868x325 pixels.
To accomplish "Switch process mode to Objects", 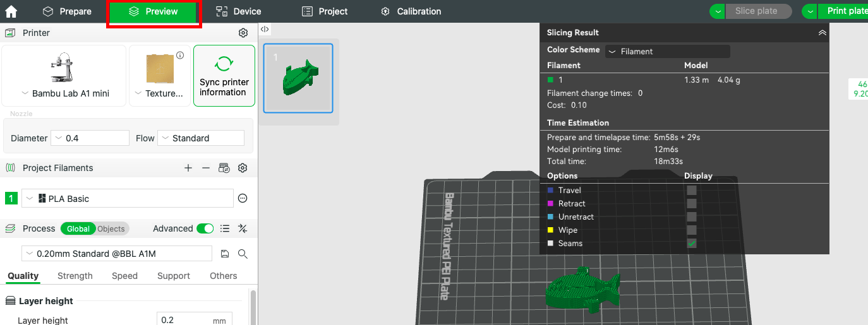I will click(x=112, y=228).
